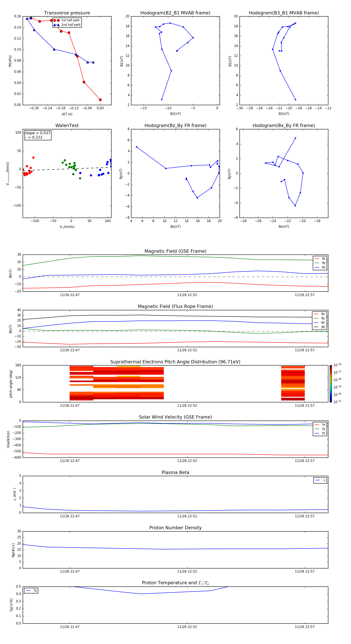Select the "r = 0.222" annotation
Image resolution: width=351 pixels, height=644 pixels.
pos(34,137)
